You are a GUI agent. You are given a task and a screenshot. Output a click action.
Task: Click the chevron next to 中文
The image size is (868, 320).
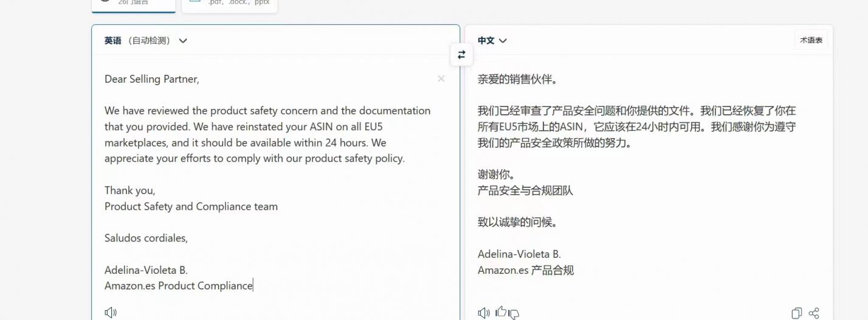coord(503,41)
